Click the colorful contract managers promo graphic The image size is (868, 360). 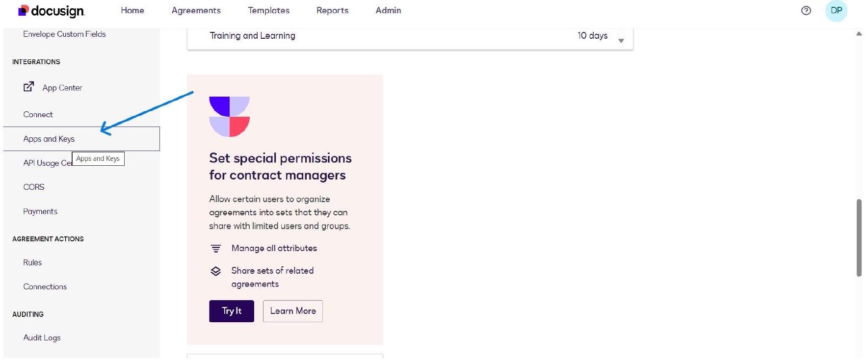[x=229, y=117]
